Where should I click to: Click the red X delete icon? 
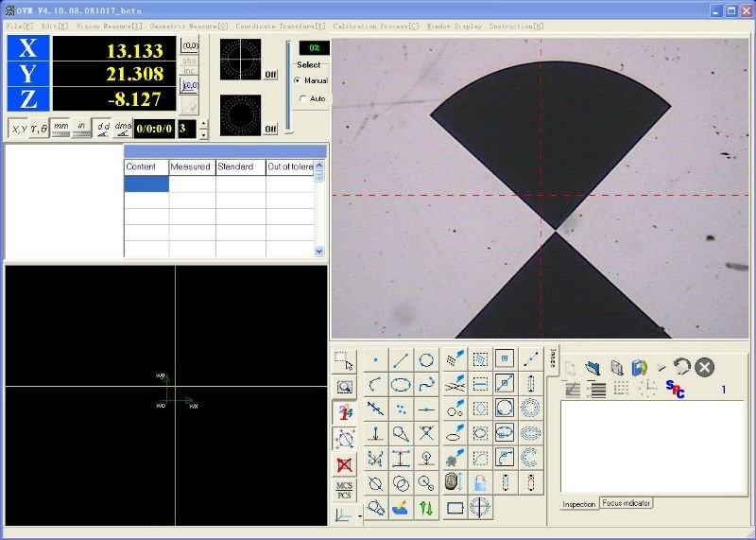coord(345,464)
